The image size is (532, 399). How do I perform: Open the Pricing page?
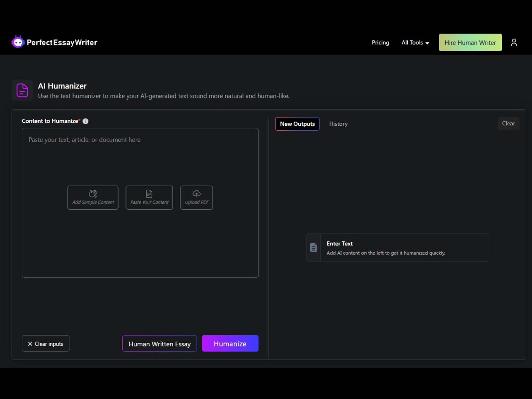pyautogui.click(x=380, y=43)
